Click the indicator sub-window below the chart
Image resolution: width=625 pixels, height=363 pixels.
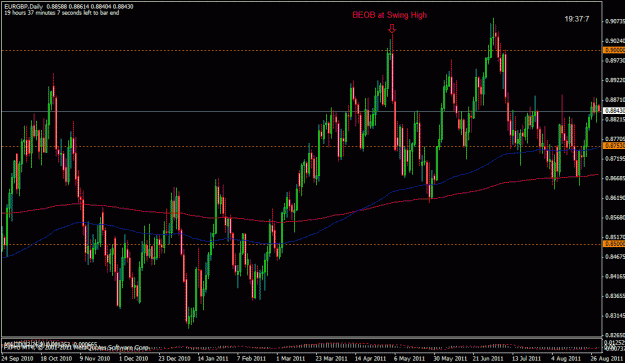coord(301,345)
